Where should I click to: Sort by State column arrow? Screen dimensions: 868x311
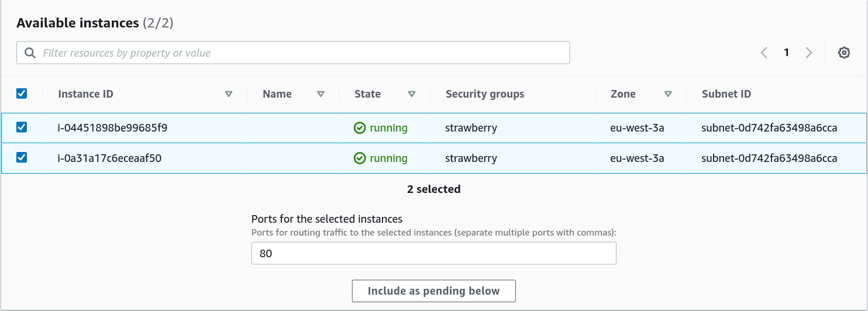click(x=412, y=94)
